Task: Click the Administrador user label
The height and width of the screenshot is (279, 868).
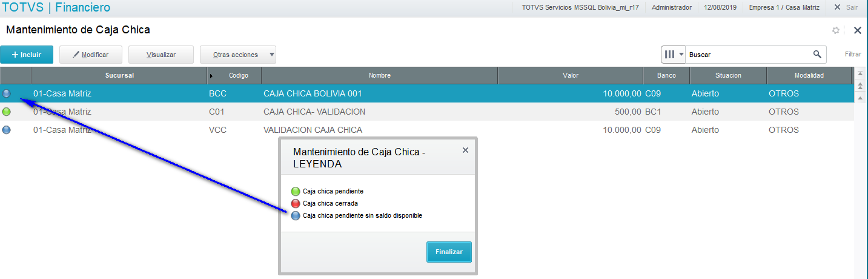Action: (672, 7)
